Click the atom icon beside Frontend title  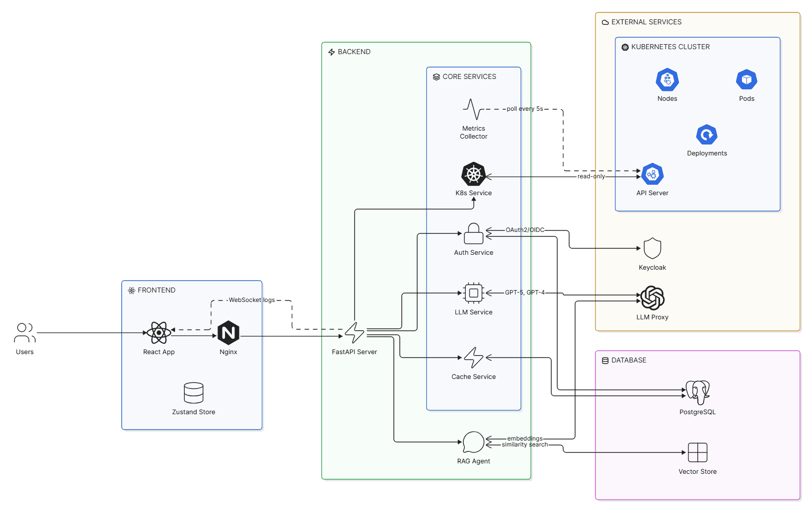coord(131,291)
